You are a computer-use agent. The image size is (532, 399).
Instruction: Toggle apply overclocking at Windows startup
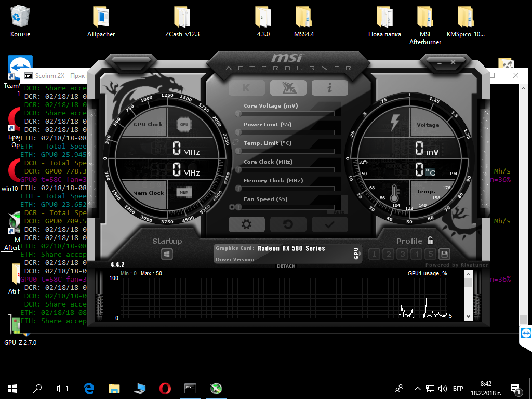[167, 254]
